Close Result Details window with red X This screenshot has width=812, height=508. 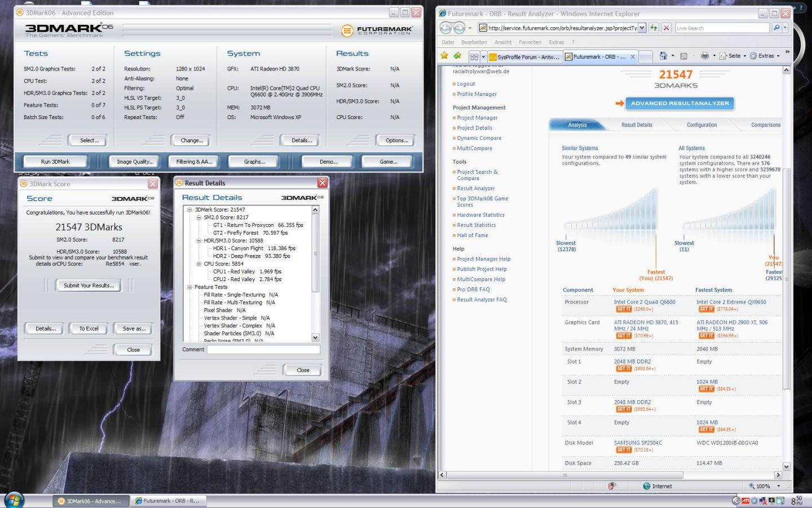pos(323,183)
